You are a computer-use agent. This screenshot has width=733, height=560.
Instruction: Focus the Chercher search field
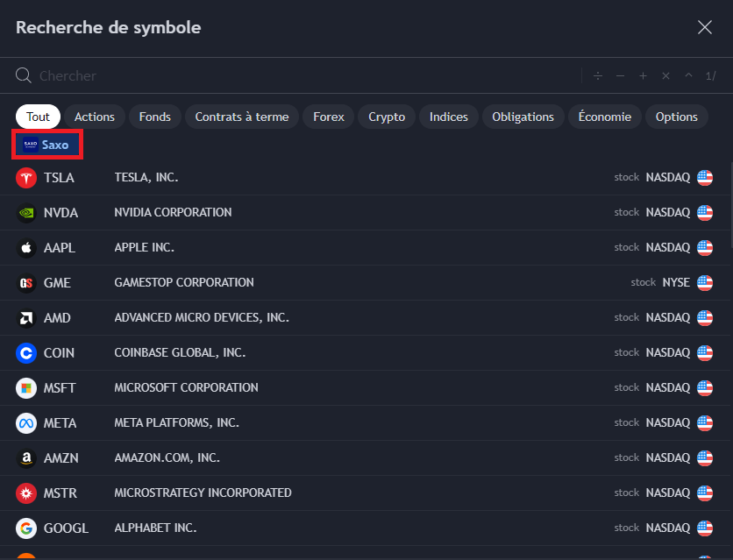point(299,75)
